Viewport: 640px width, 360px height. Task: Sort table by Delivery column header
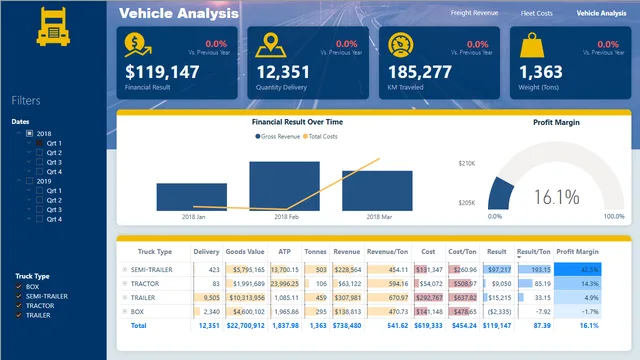tap(206, 252)
